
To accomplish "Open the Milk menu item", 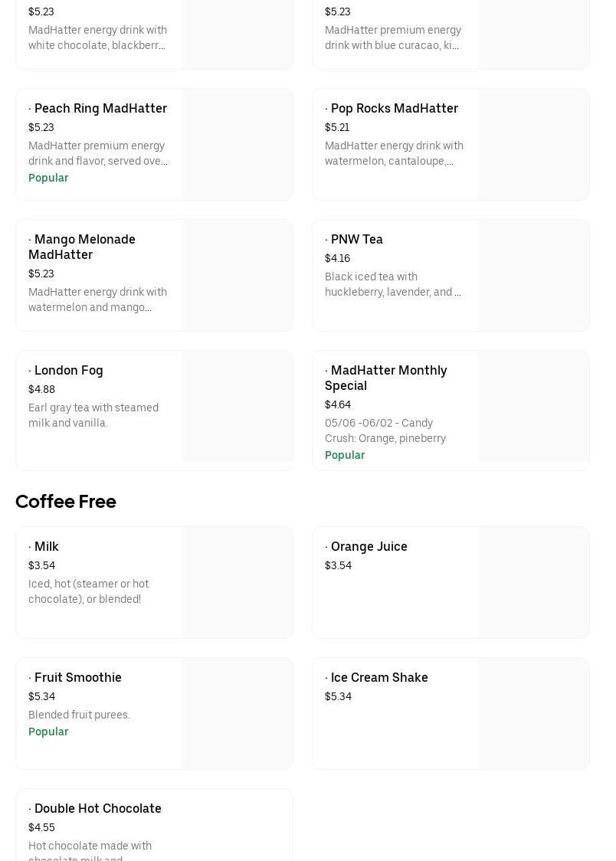I will click(46, 547).
